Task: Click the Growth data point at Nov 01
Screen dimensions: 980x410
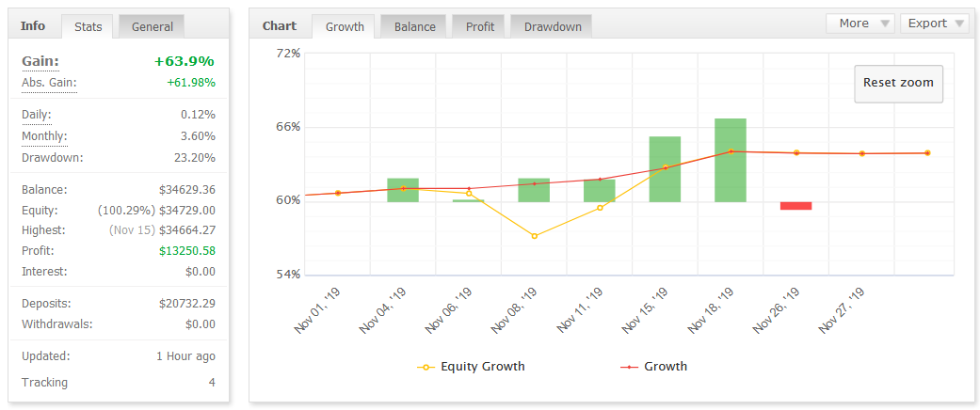Action: pos(338,193)
